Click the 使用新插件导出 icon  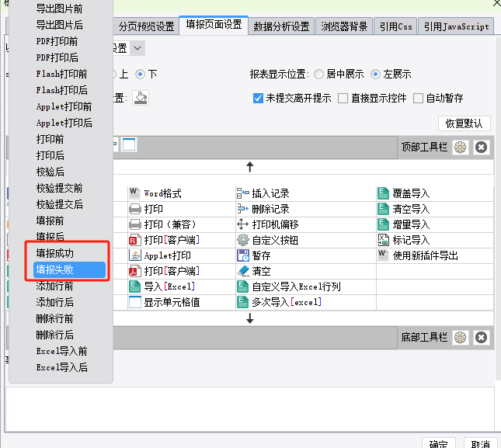[383, 255]
